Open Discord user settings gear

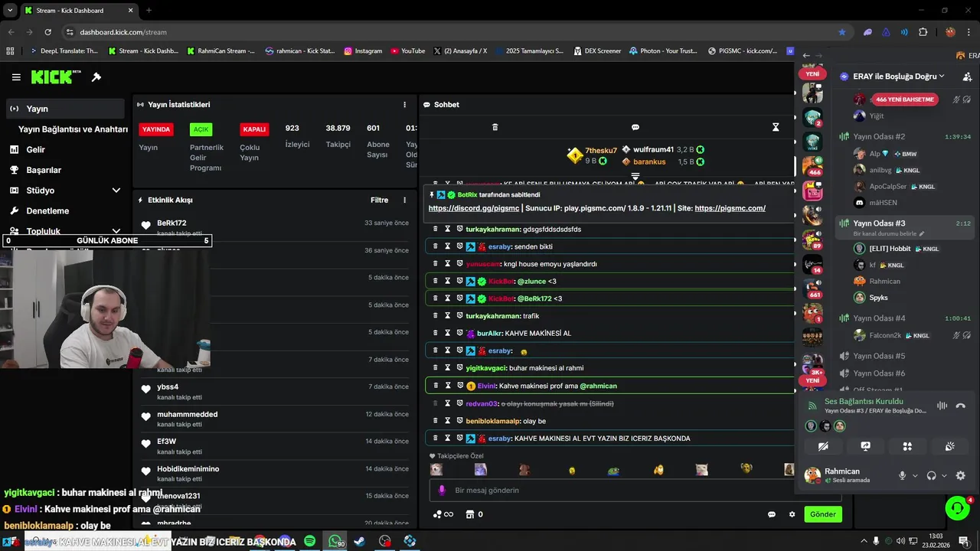pos(961,475)
